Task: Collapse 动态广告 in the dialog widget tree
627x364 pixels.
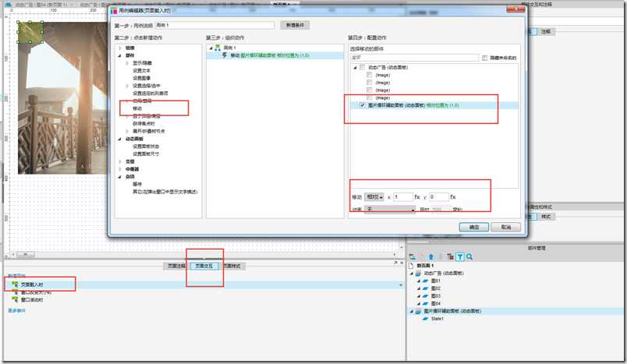Action: (x=355, y=68)
